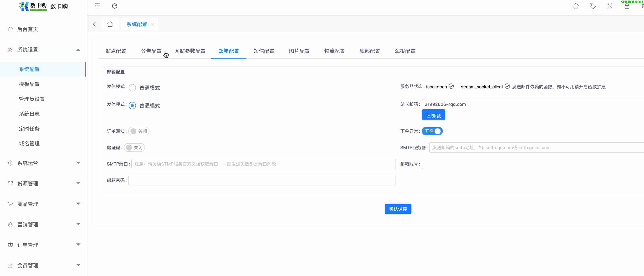Select the 普通模式 radio button for 发信模式
The image size is (644, 276).
(132, 88)
